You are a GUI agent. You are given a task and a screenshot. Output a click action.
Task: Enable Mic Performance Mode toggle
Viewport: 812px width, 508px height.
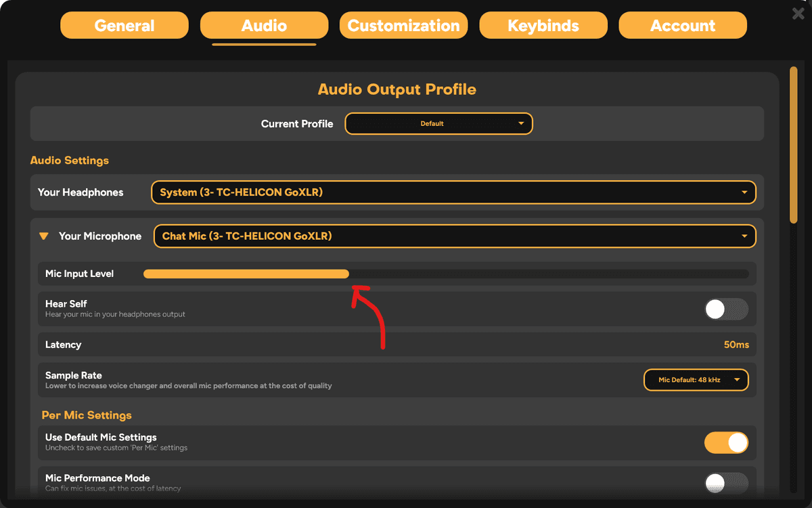[x=726, y=483]
